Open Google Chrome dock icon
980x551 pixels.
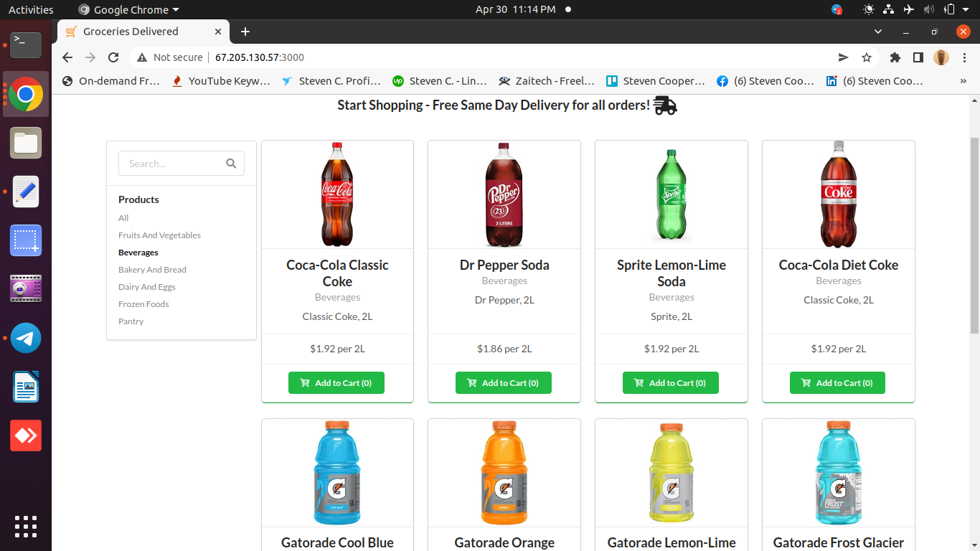click(26, 95)
